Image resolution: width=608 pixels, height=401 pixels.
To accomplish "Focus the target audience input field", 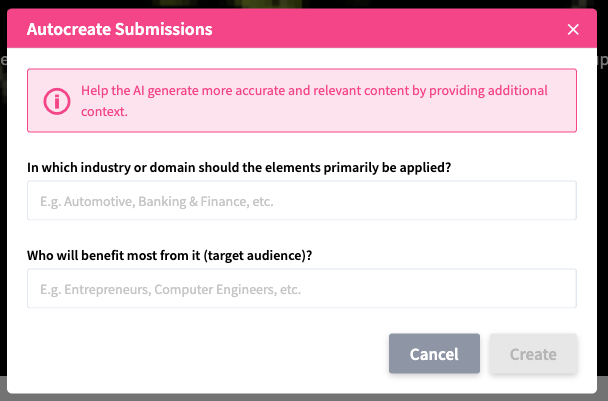I will pos(301,289).
